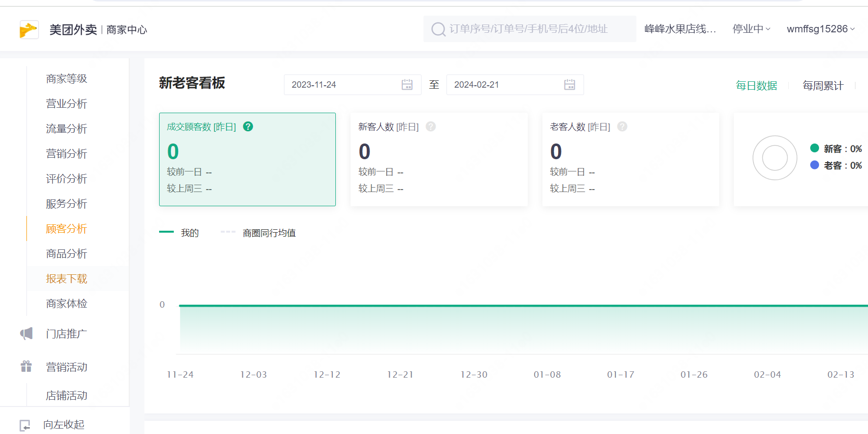
Task: Open the 停业中 status dropdown
Action: tap(751, 29)
